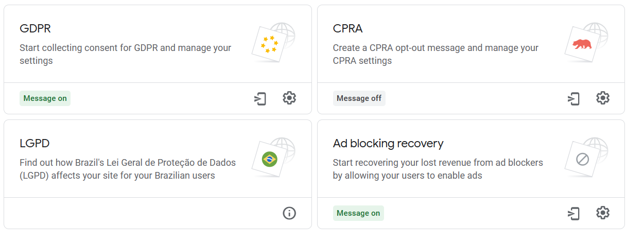
Task: Click Ad blocking recovery message arrow icon
Action: [574, 213]
